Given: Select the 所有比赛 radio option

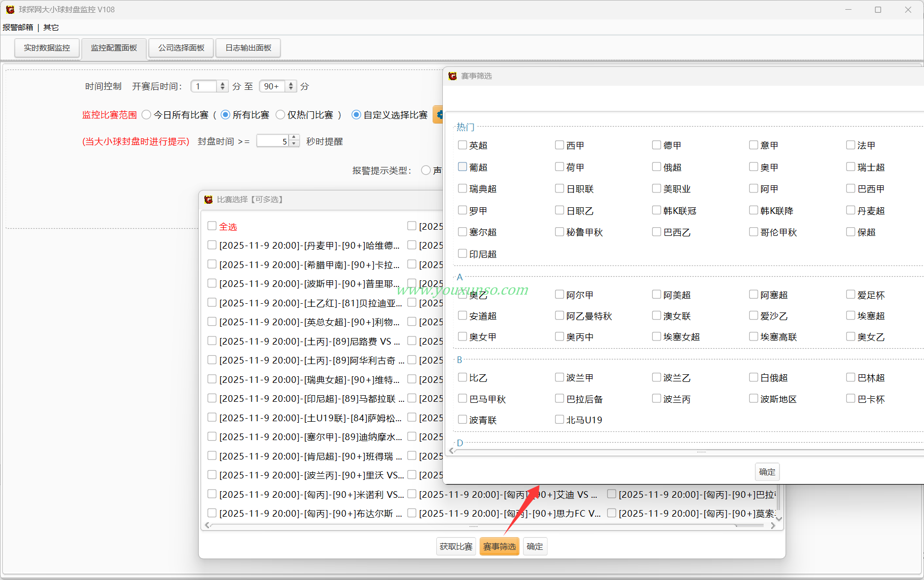Looking at the screenshot, I should (x=225, y=115).
